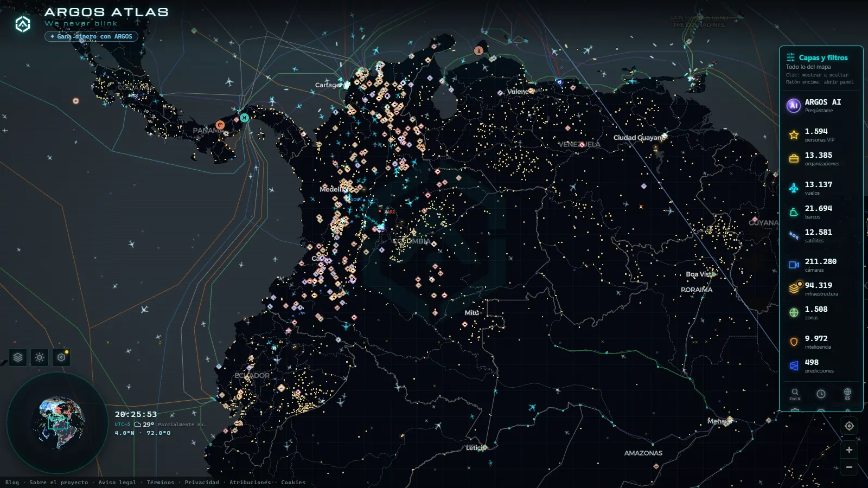This screenshot has height=488, width=868.
Task: Open Cookies footer link
Action: [x=293, y=483]
